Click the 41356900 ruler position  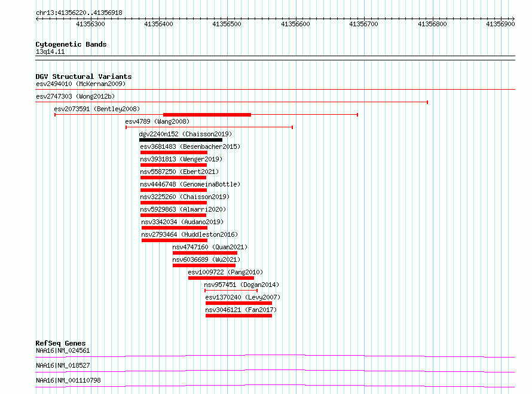tap(500, 24)
